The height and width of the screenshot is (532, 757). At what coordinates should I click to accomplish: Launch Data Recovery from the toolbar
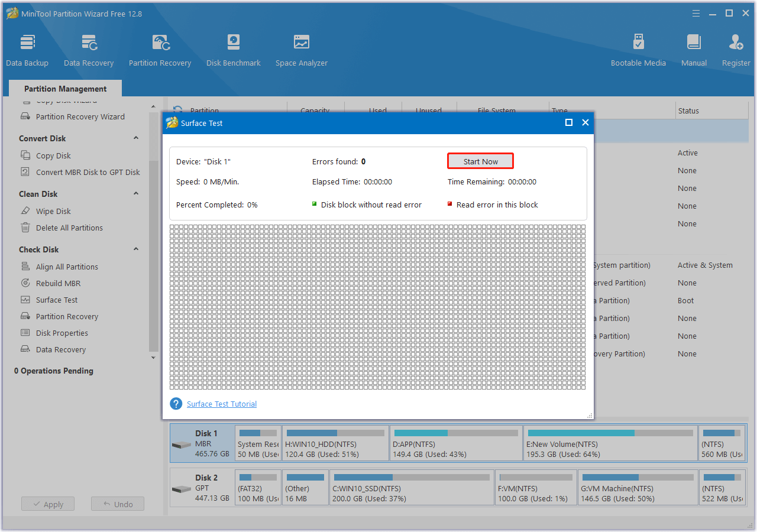tap(89, 50)
